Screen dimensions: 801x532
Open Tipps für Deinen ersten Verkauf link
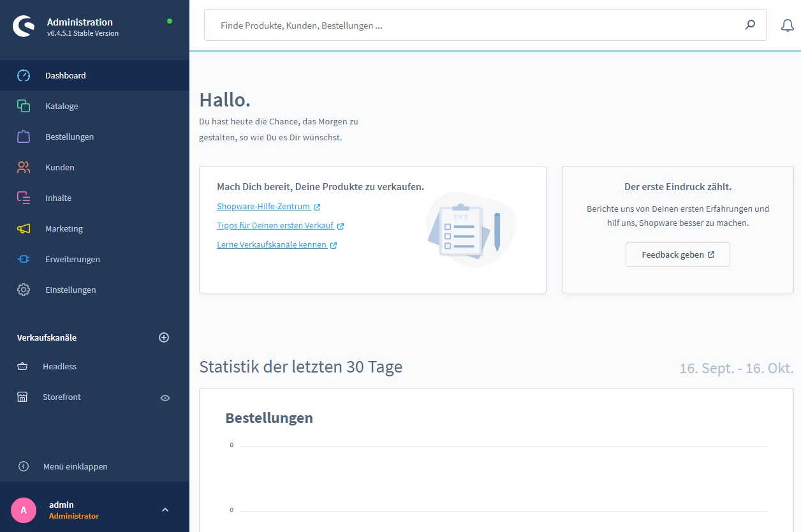click(x=276, y=226)
